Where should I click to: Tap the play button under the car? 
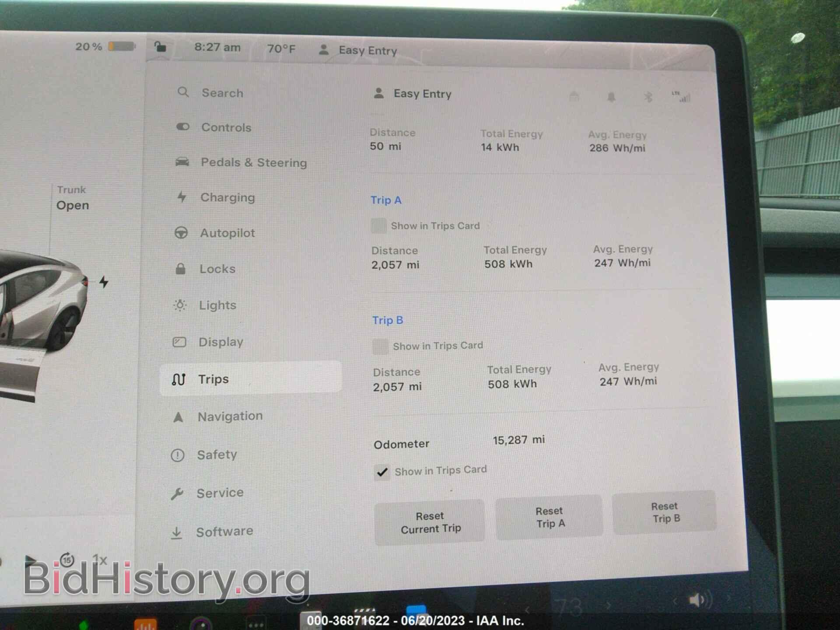(x=30, y=561)
